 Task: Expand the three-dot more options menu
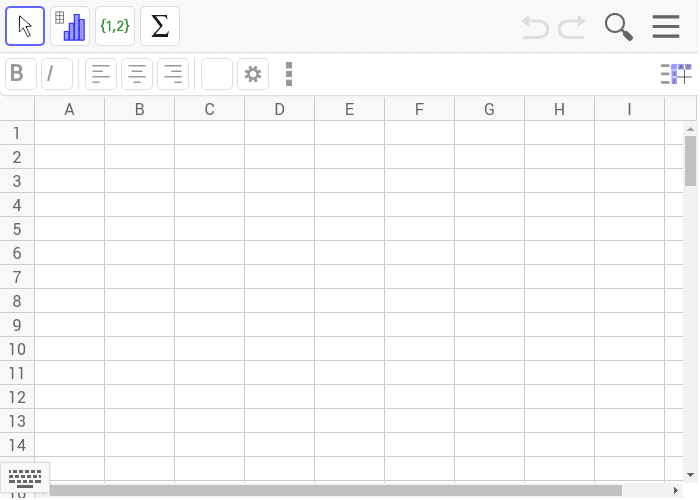click(289, 74)
